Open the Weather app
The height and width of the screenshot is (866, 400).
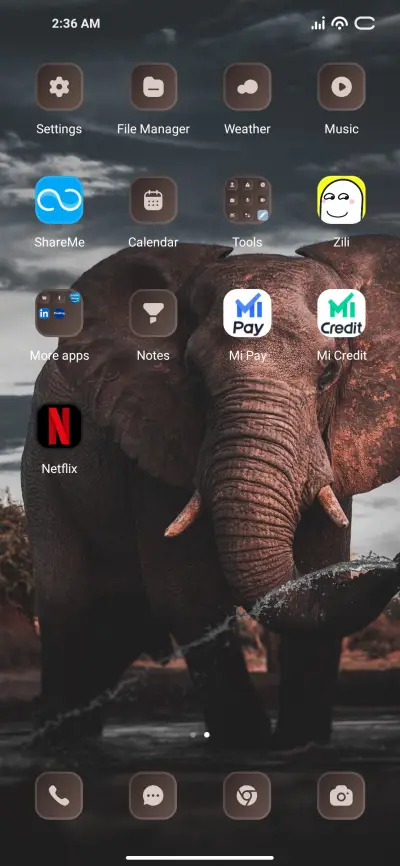pyautogui.click(x=247, y=87)
